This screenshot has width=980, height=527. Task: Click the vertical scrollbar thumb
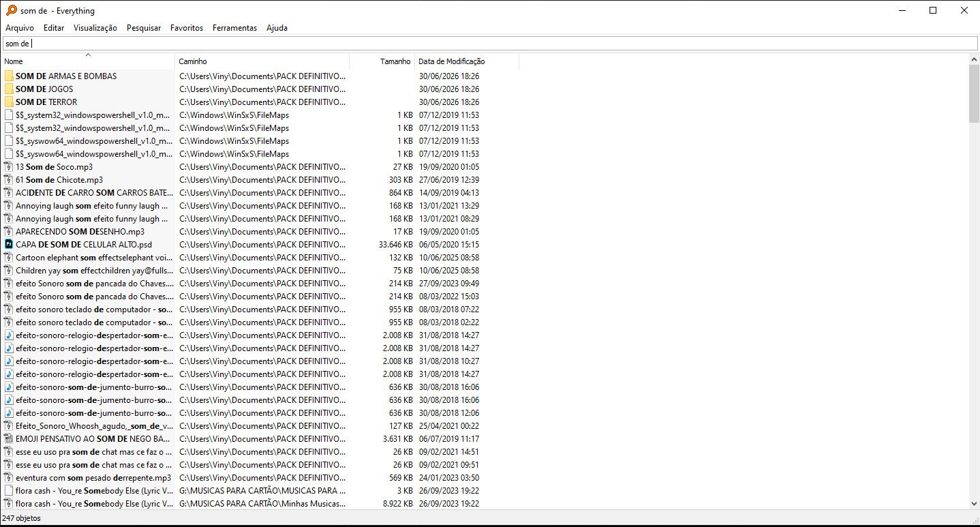pos(974,94)
